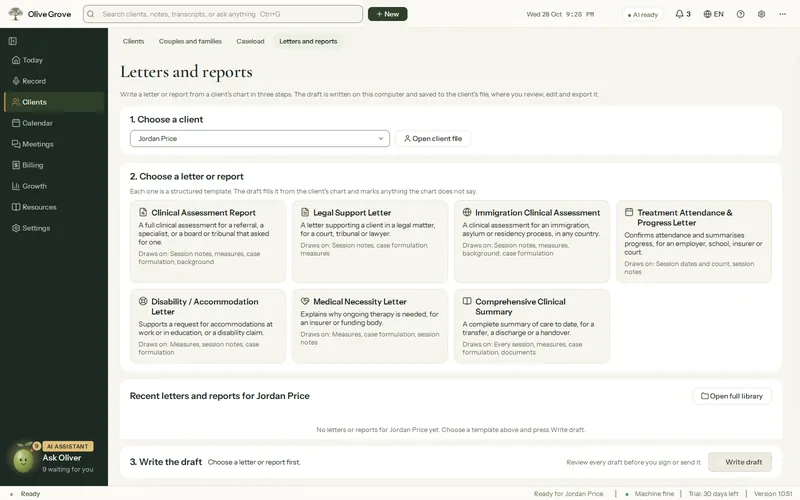Choose the Comprehensive Clinical Summary template
800x500 pixels.
click(x=532, y=327)
